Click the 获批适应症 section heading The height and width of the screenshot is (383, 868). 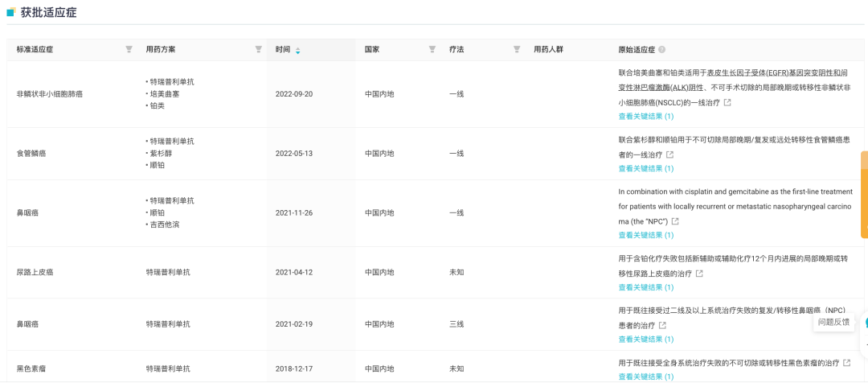(x=49, y=13)
